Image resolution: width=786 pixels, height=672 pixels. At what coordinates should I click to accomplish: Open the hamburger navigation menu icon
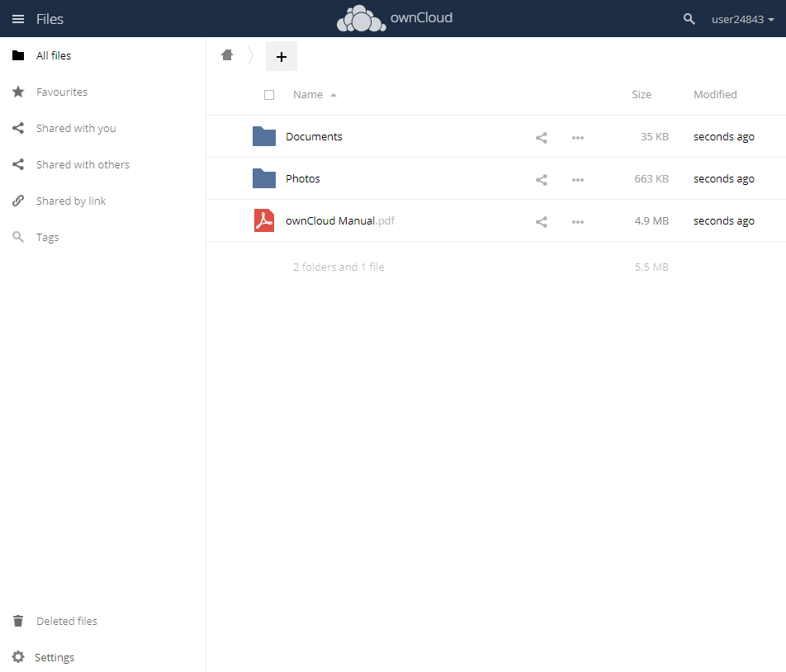point(18,19)
